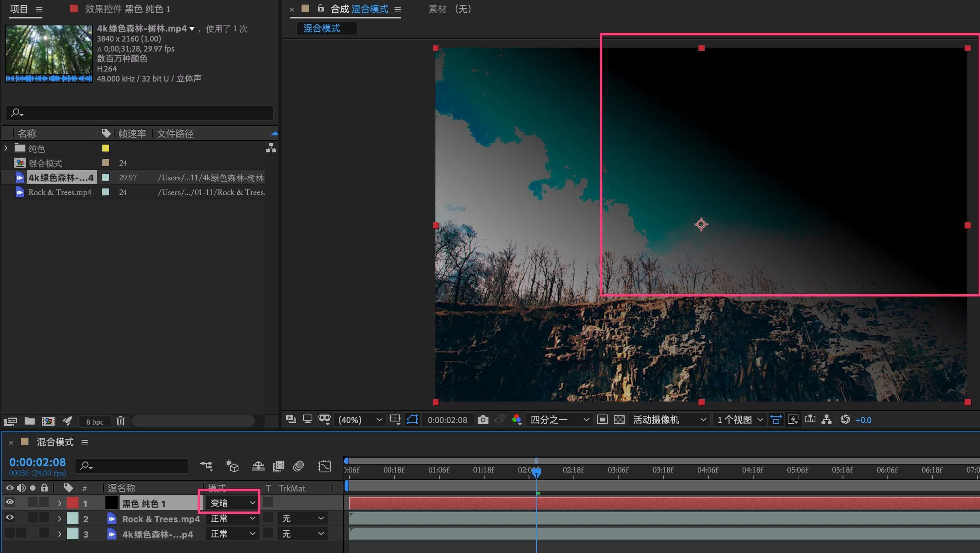Viewport: 980px width, 553px height.
Task: Expand the 纯色 folder in project panel
Action: click(6, 148)
